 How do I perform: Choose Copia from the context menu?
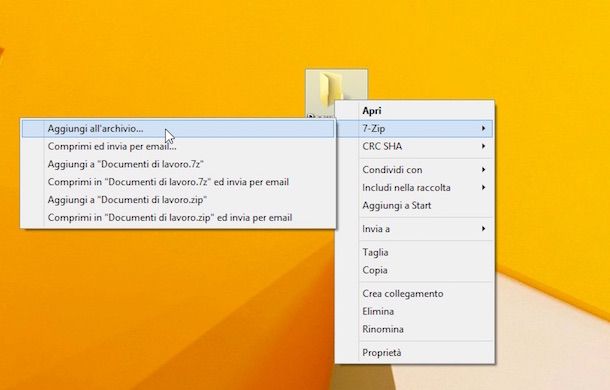pyautogui.click(x=415, y=270)
